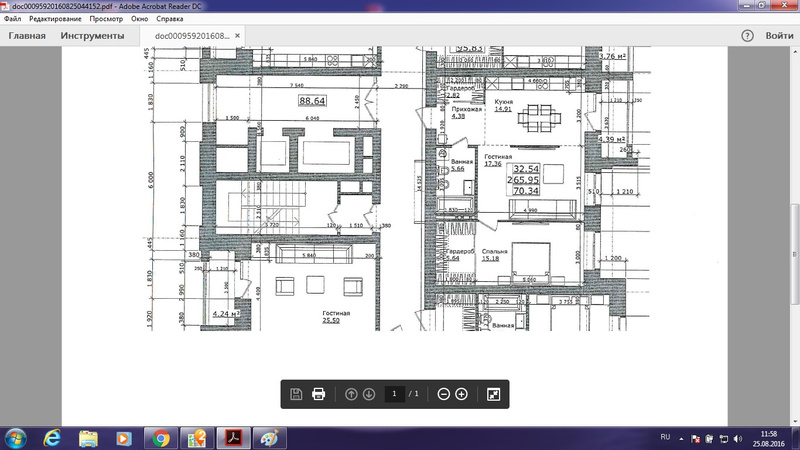Switch to the Инструменты tab
The width and height of the screenshot is (800, 450).
click(x=92, y=36)
